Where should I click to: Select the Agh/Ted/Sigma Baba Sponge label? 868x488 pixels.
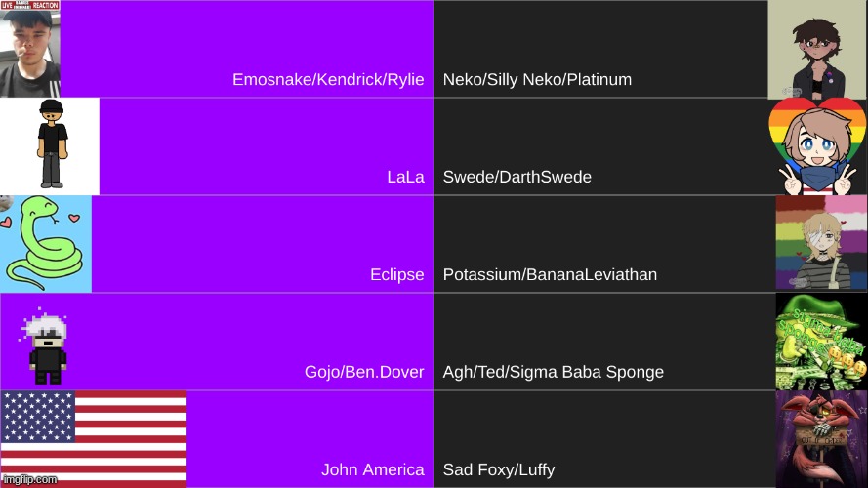pos(553,372)
